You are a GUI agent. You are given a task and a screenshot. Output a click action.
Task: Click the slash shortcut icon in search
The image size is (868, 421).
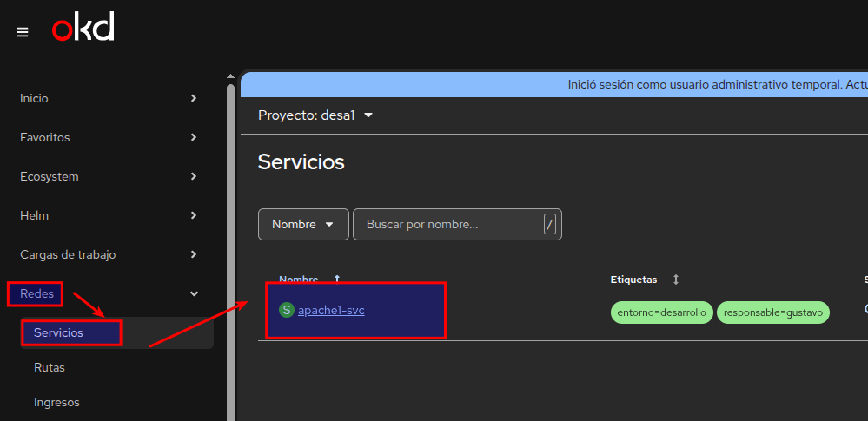tap(549, 224)
